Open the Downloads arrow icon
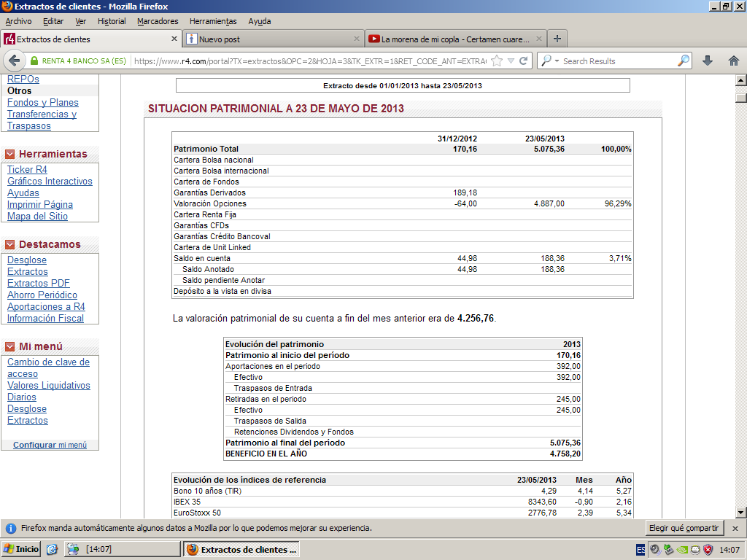The height and width of the screenshot is (560, 747). [708, 61]
